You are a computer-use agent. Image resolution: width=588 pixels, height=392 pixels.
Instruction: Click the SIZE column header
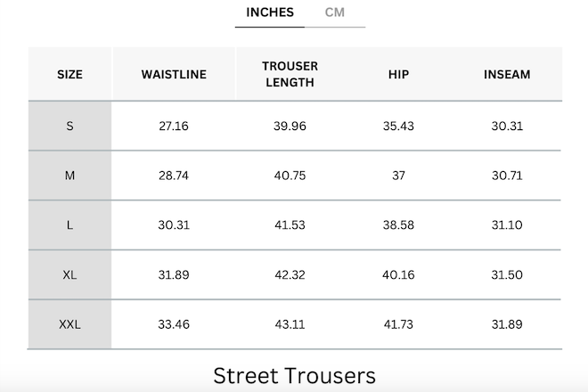point(70,74)
